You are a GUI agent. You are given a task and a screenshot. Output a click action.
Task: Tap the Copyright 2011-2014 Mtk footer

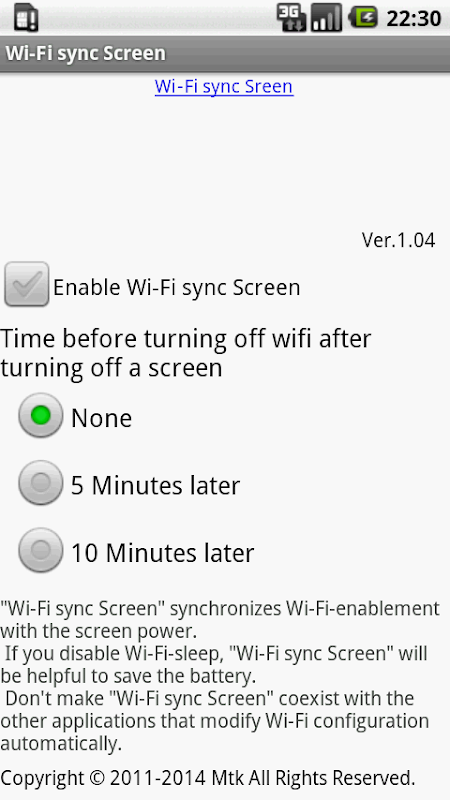pyautogui.click(x=208, y=778)
